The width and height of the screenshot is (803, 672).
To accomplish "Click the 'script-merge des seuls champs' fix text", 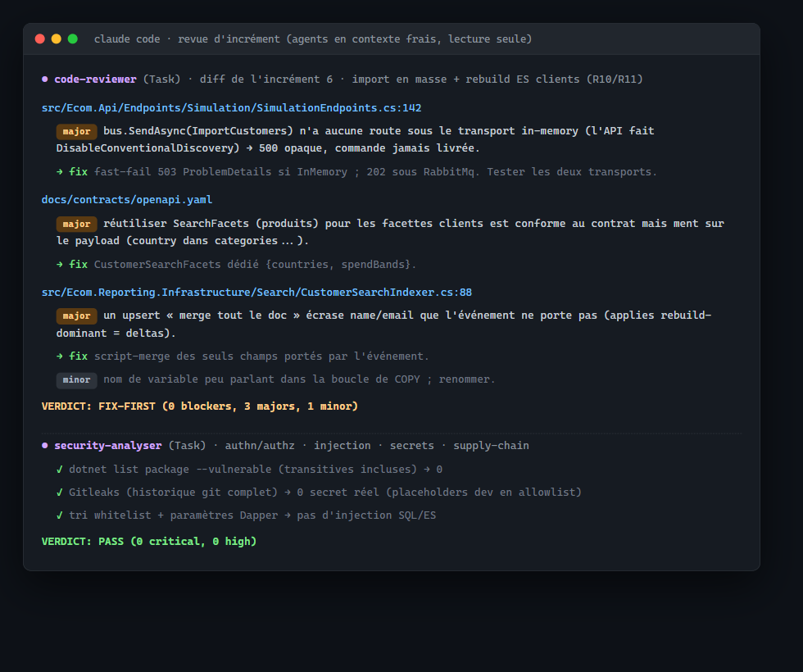I will pyautogui.click(x=185, y=356).
